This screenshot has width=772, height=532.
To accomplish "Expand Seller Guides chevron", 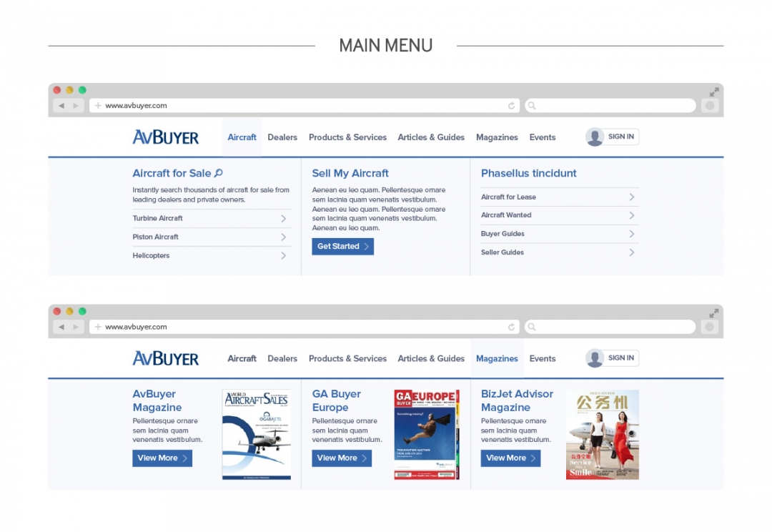I will pyautogui.click(x=632, y=252).
